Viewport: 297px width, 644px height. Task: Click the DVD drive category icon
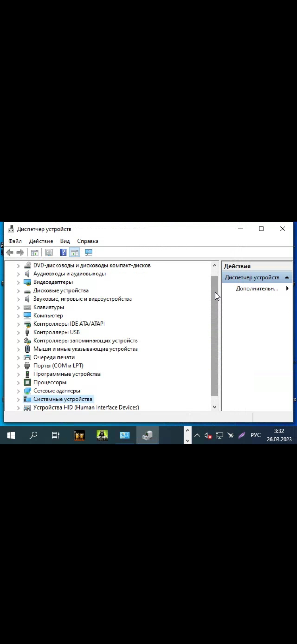click(27, 265)
